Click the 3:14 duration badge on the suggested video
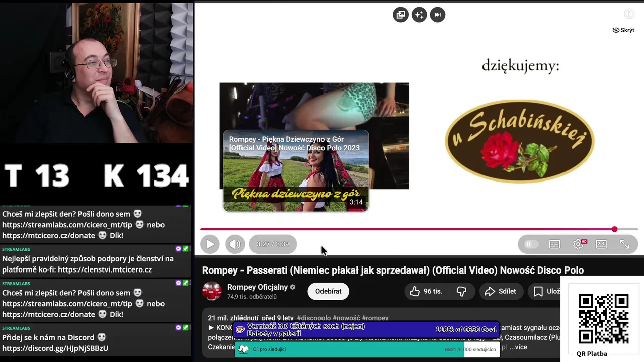Viewport: 644px width, 362px height. [356, 202]
